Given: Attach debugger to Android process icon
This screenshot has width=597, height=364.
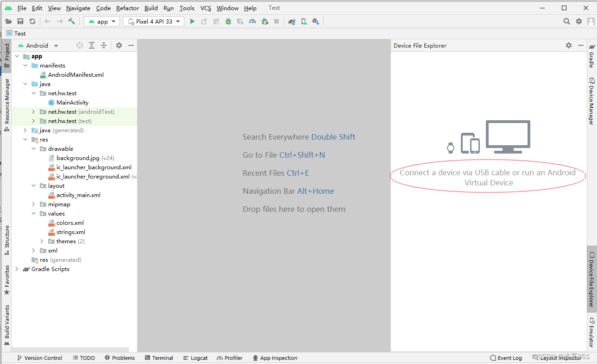Looking at the screenshot, I should point(264,21).
